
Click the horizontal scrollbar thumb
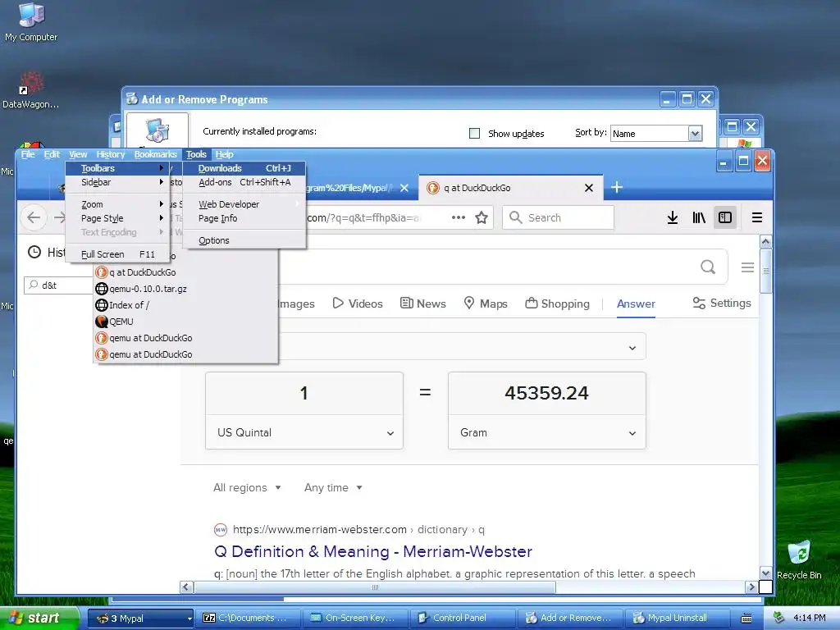375,587
